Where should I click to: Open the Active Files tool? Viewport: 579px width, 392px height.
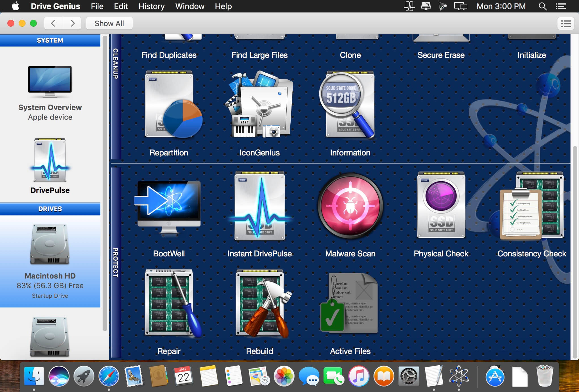coord(350,312)
